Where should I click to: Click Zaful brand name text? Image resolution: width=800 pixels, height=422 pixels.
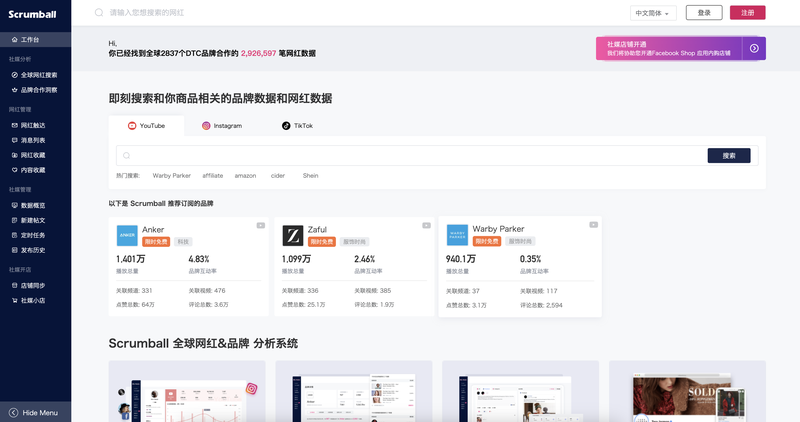pyautogui.click(x=317, y=230)
